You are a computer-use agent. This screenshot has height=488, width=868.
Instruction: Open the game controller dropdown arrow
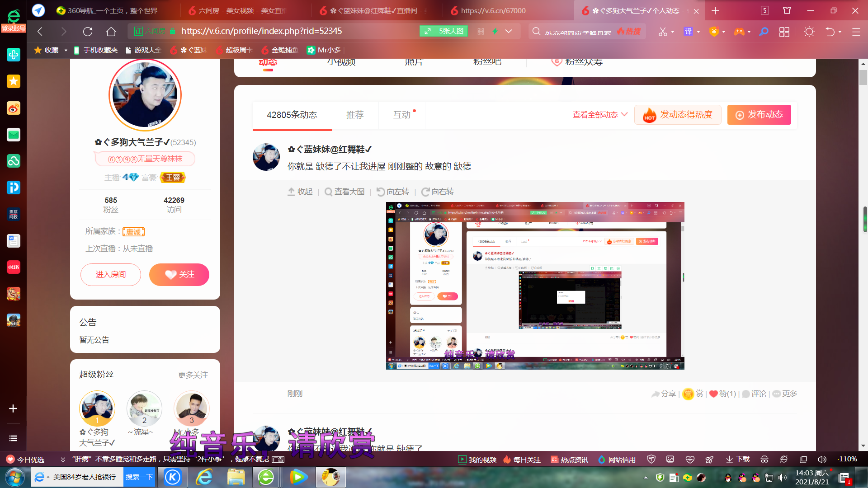tap(749, 32)
